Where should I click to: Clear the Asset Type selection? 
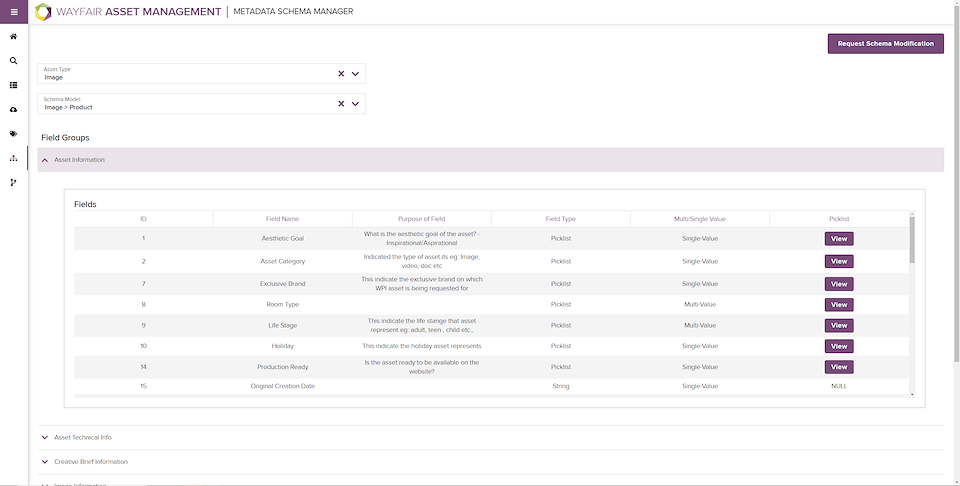tap(340, 73)
